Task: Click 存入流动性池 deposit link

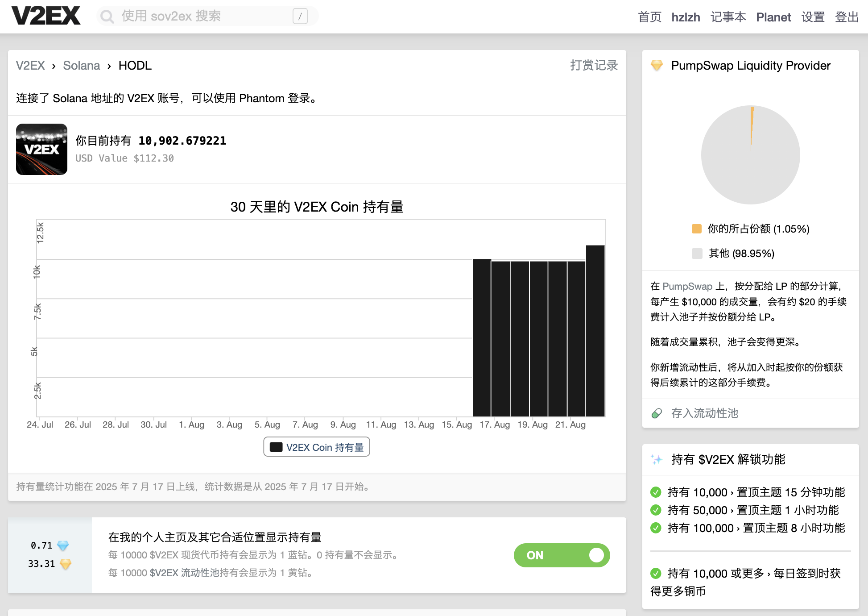Action: click(705, 413)
